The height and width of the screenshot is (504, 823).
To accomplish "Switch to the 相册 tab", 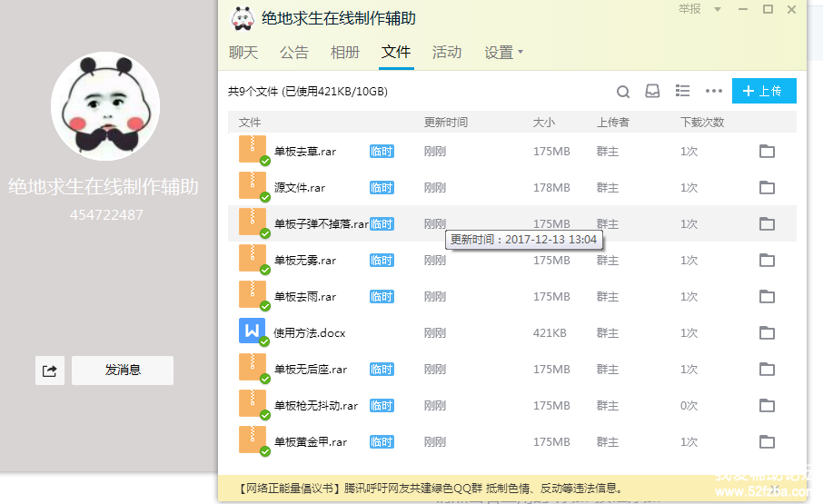I will (345, 53).
